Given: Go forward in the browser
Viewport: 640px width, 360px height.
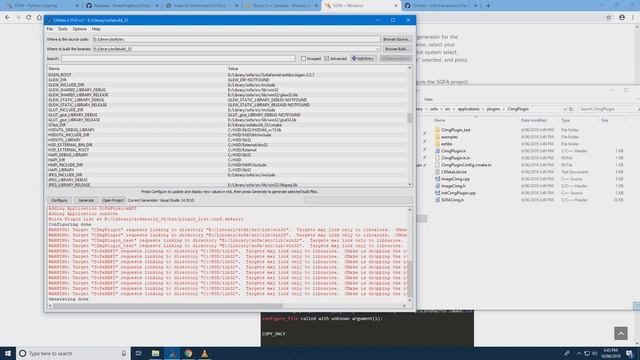Looking at the screenshot, I should click(x=18, y=18).
